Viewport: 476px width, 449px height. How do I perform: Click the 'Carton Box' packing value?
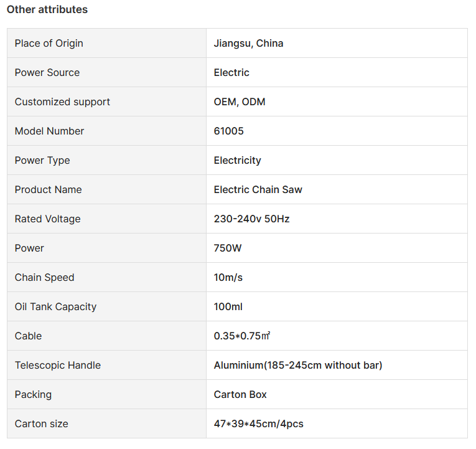[x=240, y=394]
